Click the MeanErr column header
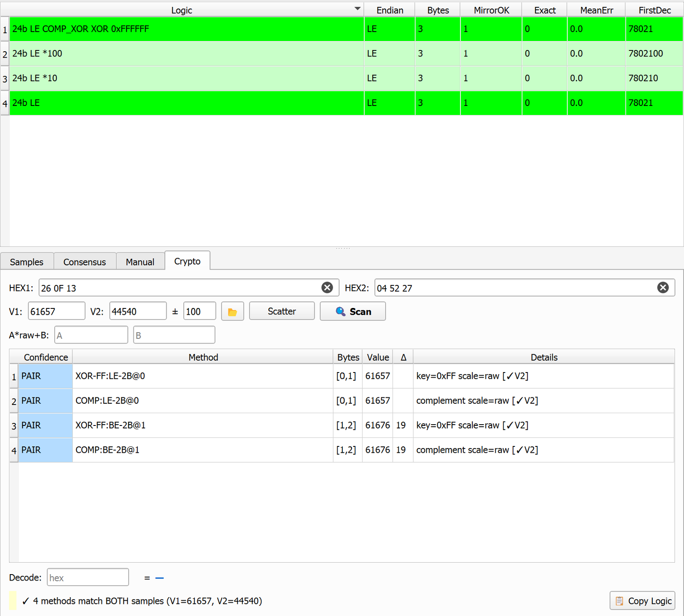The image size is (684, 616). [596, 10]
